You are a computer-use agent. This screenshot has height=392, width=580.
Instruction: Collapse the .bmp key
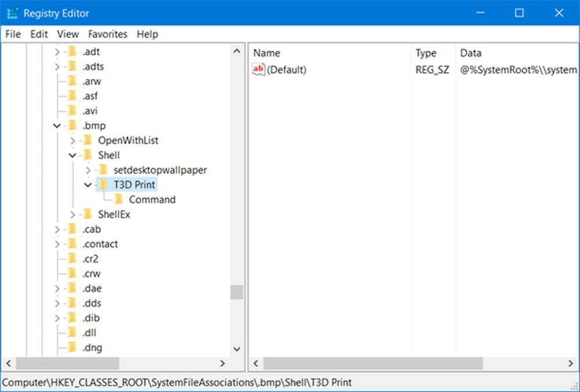click(57, 126)
